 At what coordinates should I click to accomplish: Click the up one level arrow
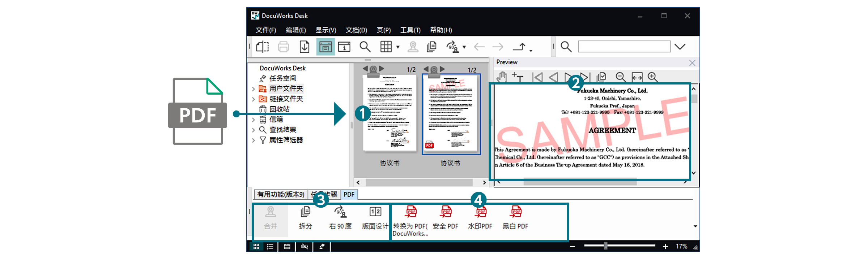click(x=520, y=47)
